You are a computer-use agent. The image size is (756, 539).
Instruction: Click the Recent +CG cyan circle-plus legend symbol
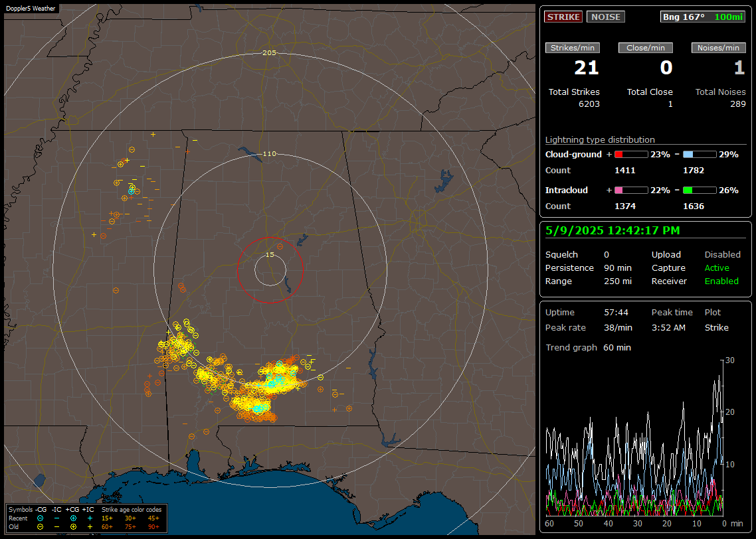point(73,518)
